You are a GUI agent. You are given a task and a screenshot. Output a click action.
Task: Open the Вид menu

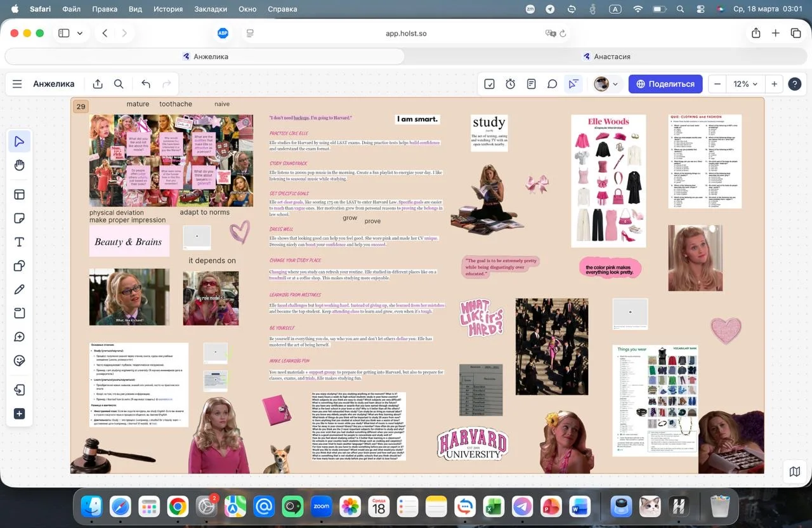coord(135,9)
